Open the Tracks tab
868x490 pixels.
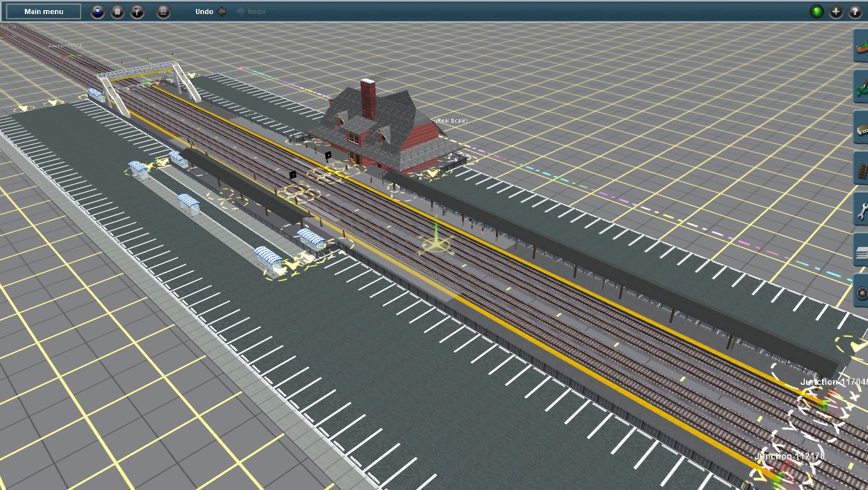coord(861,168)
